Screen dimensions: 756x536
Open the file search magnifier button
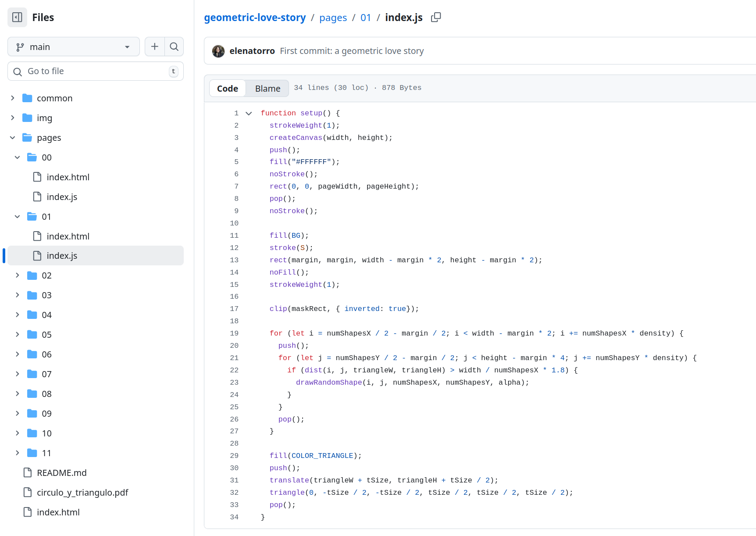(174, 46)
